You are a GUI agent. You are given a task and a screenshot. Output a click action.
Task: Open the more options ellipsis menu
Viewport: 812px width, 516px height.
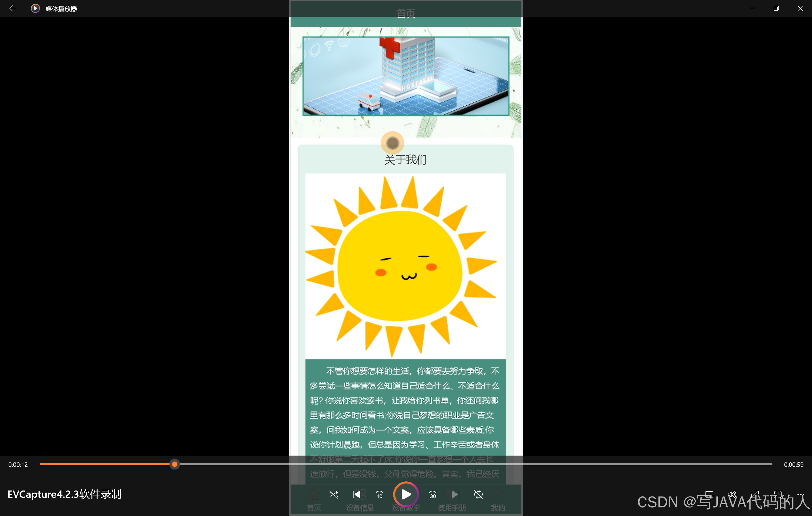click(x=801, y=494)
